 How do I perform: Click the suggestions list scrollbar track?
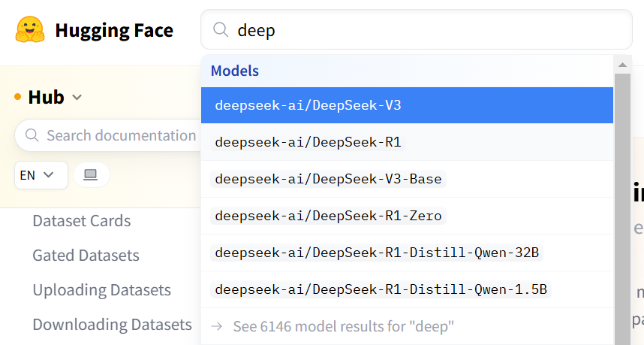[x=623, y=209]
